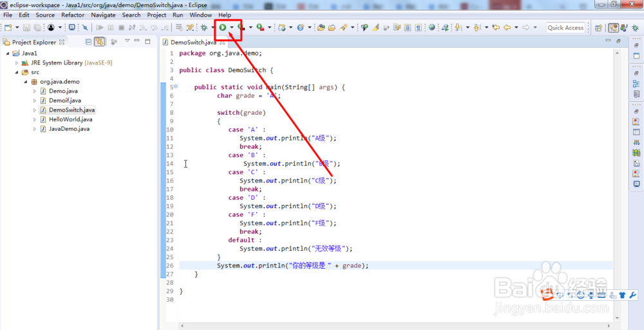The image size is (644, 330).
Task: Select JavaDemo.java in Project Explorer
Action: [69, 129]
